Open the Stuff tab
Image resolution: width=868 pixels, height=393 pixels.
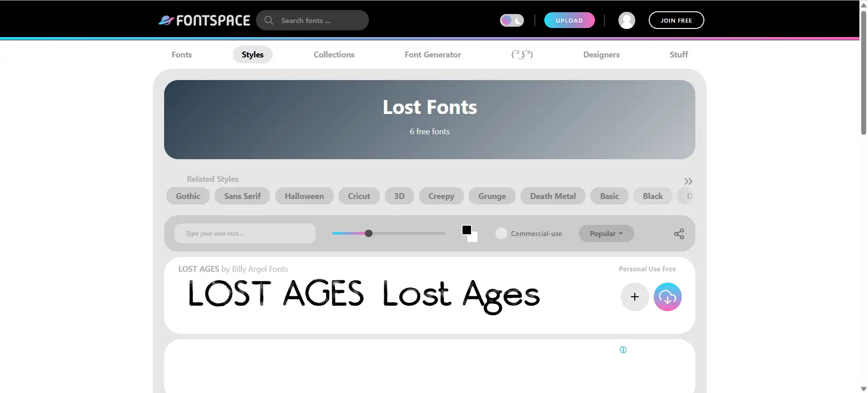(x=679, y=55)
